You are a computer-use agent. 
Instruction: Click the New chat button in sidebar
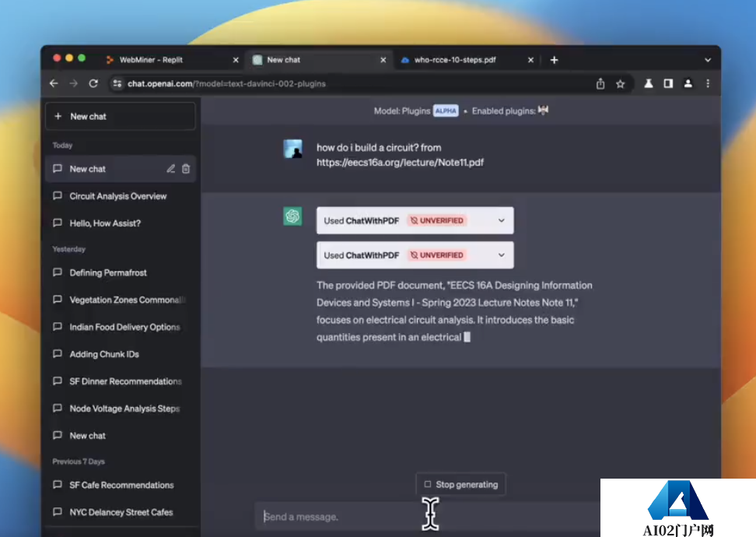[121, 116]
